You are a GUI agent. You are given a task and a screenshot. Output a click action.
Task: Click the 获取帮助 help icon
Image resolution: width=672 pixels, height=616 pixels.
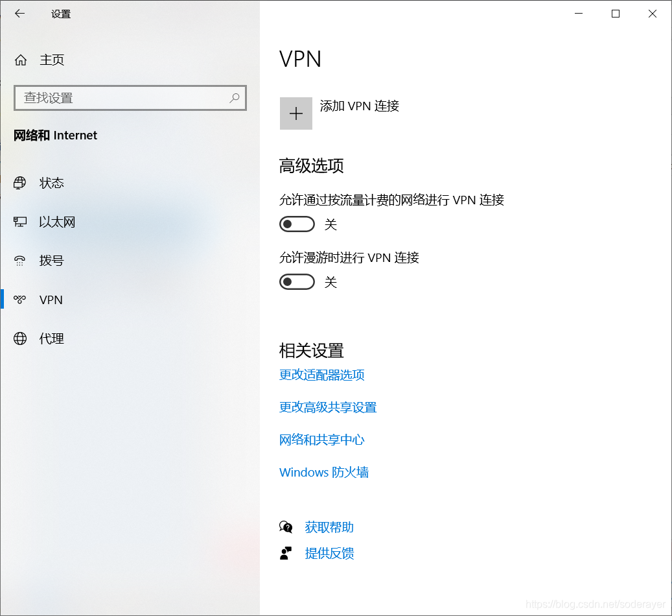coord(286,527)
